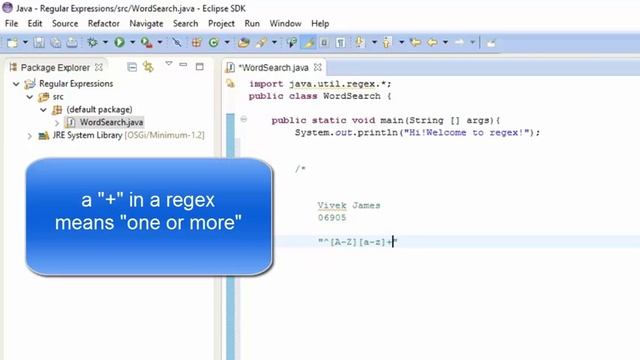Open the dropdown next to pencil icon
The height and width of the screenshot is (360, 640).
click(x=274, y=42)
